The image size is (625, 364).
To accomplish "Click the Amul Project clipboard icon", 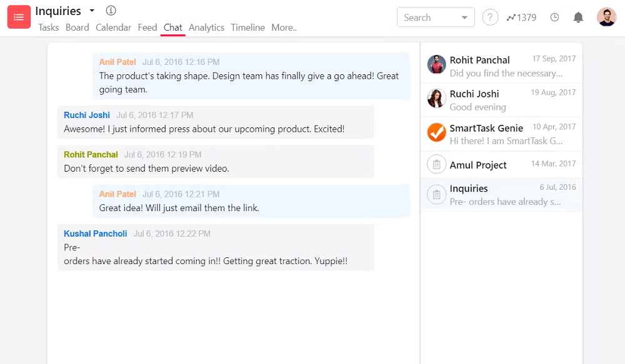I will 436,165.
